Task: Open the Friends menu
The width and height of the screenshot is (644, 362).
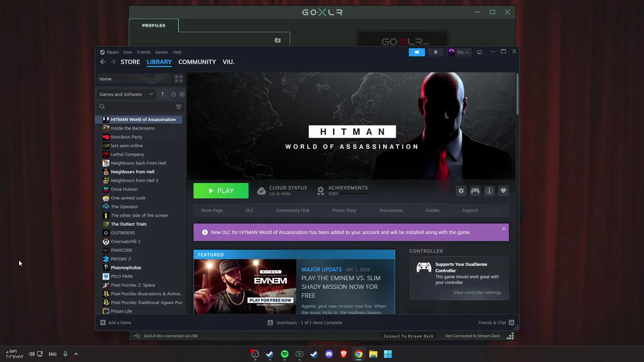Action: 144,52
